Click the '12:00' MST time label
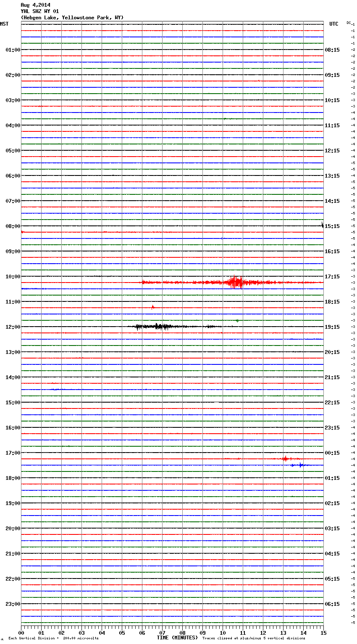The width and height of the screenshot is (357, 644). (13, 327)
